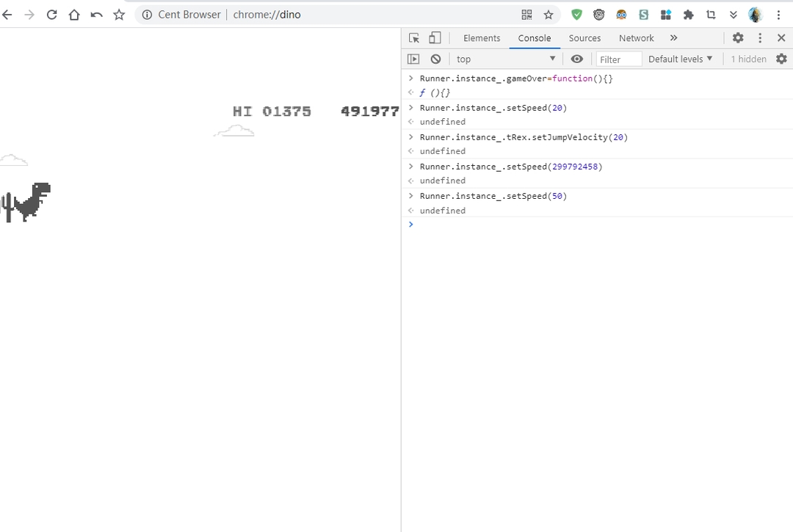This screenshot has width=793, height=532.
Task: Switch to the Elements tab
Action: point(482,38)
